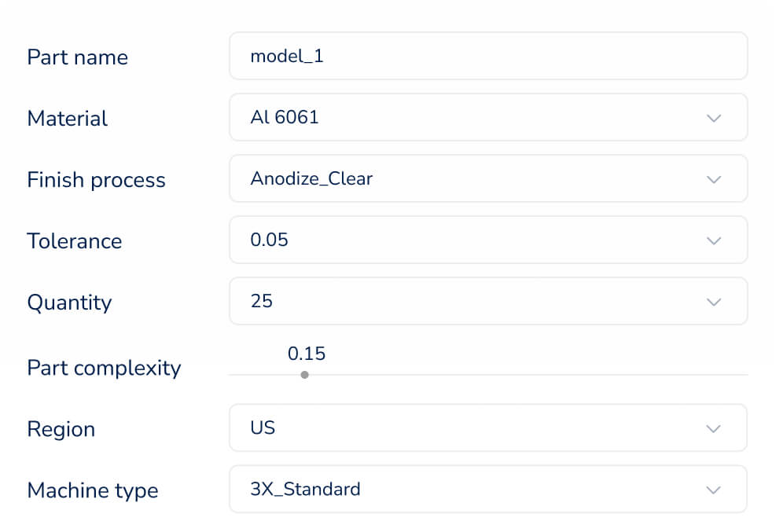This screenshot has height=532, width=783.
Task: Click the Tolerance field chevron arrow
Action: tap(714, 240)
